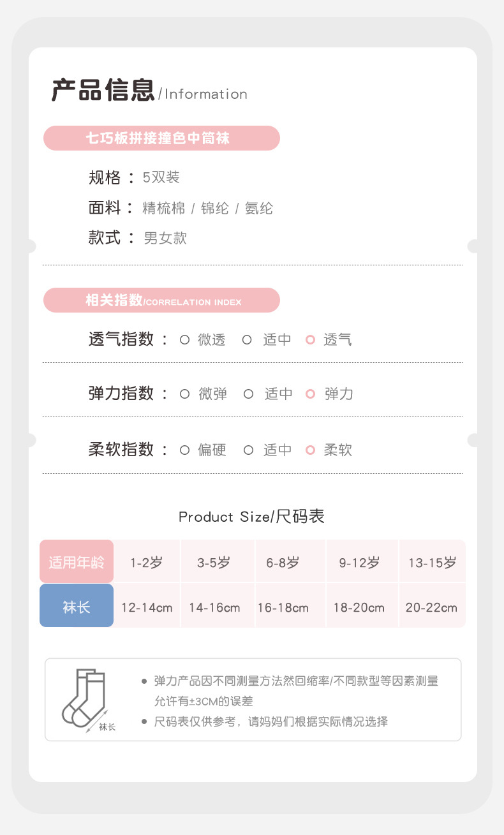Select the 微弹 elasticity radio button

pos(184,394)
